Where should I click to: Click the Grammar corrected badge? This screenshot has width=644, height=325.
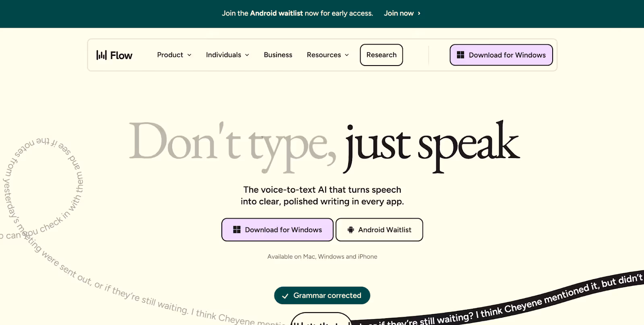point(322,296)
